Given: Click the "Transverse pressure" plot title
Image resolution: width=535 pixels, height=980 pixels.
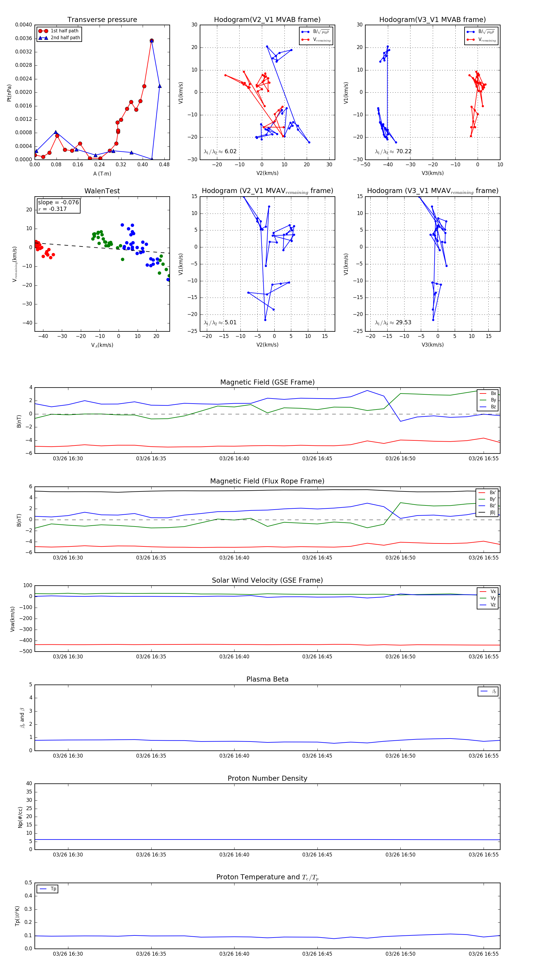Looking at the screenshot, I should [x=102, y=20].
